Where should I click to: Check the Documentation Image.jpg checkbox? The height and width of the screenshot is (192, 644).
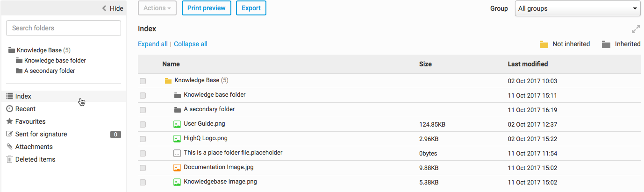(x=143, y=168)
